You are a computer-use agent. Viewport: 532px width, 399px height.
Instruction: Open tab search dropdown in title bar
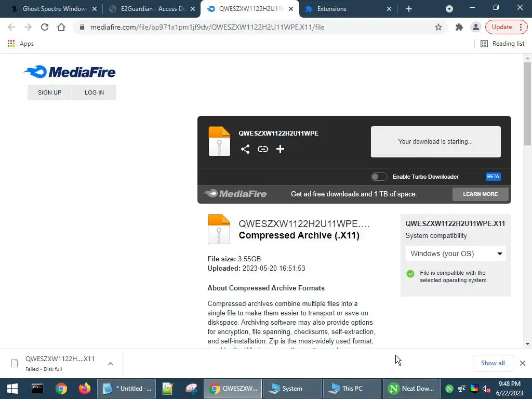coord(449,9)
